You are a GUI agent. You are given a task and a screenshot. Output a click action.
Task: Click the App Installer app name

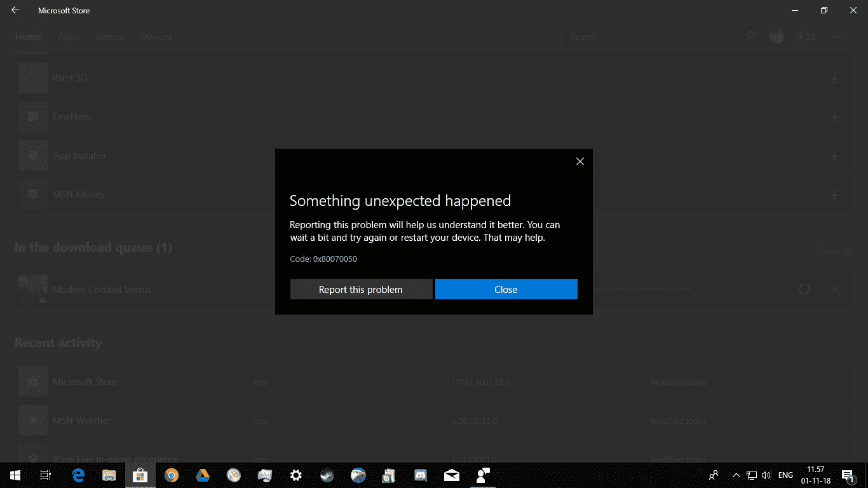(x=79, y=156)
